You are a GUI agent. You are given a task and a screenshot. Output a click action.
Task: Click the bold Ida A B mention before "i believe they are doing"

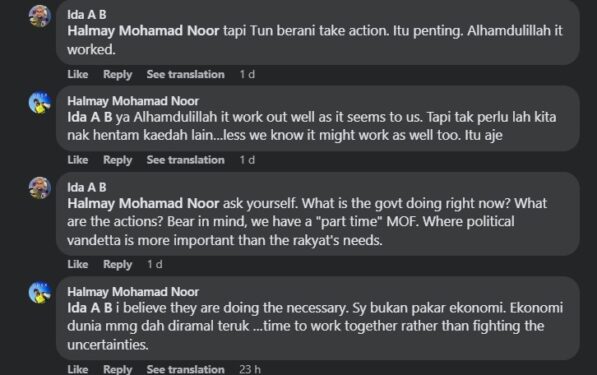[x=90, y=308]
